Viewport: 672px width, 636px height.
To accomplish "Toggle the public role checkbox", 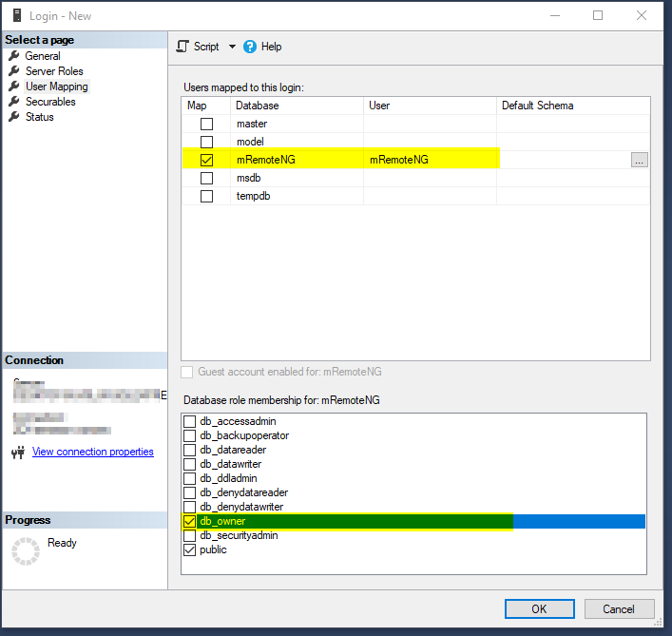I will [x=189, y=549].
